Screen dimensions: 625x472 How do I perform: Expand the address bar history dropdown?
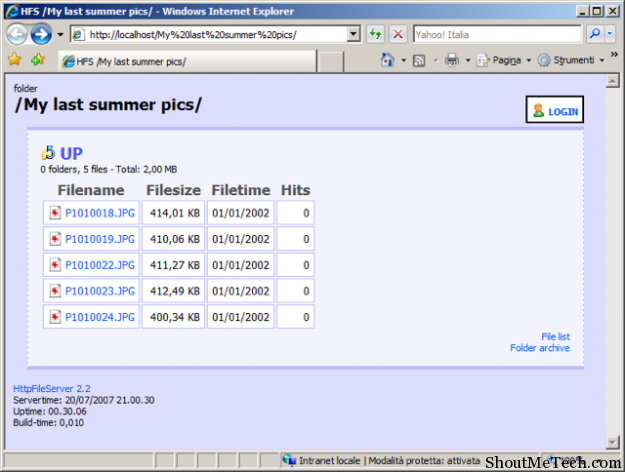tap(354, 35)
